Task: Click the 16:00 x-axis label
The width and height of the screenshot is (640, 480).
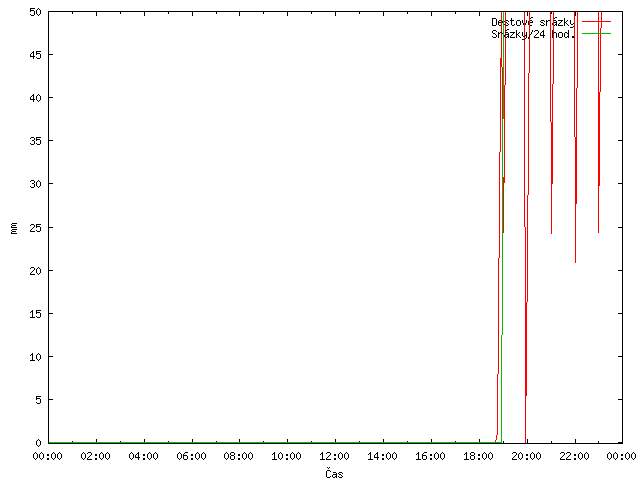Action: coord(430,456)
